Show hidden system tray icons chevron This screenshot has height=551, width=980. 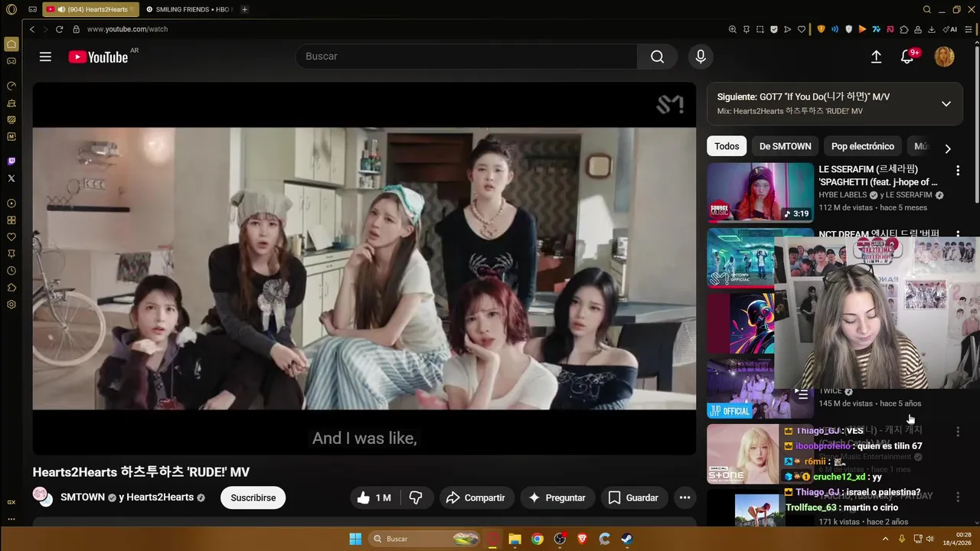pyautogui.click(x=887, y=539)
